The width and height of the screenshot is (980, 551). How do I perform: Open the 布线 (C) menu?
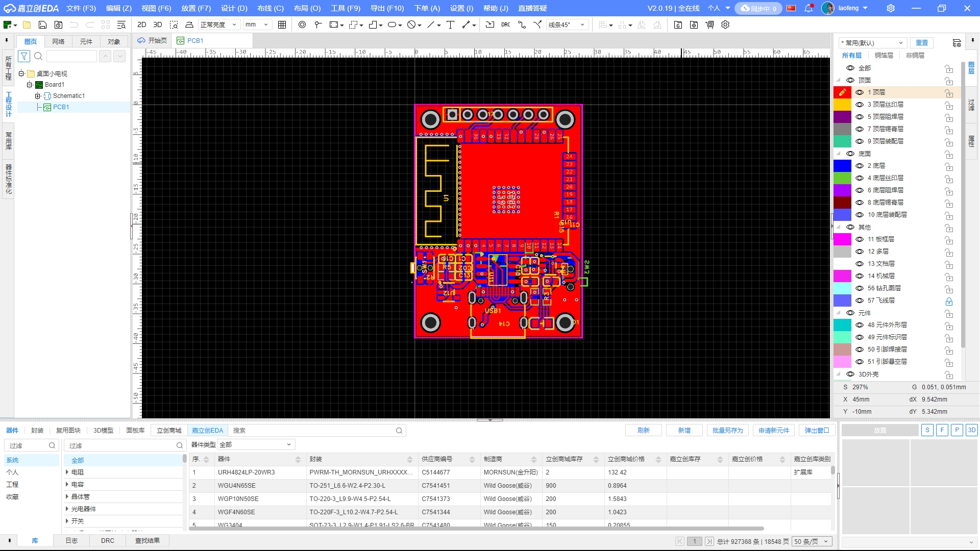(271, 8)
